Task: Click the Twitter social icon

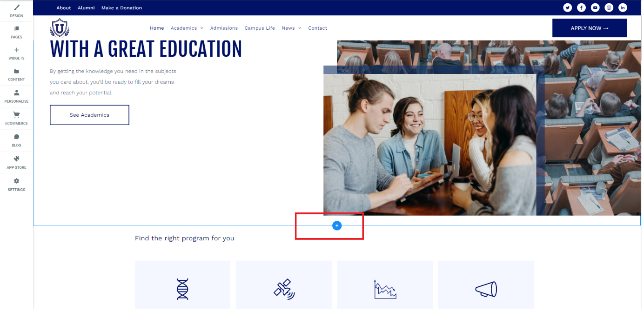Action: click(567, 7)
